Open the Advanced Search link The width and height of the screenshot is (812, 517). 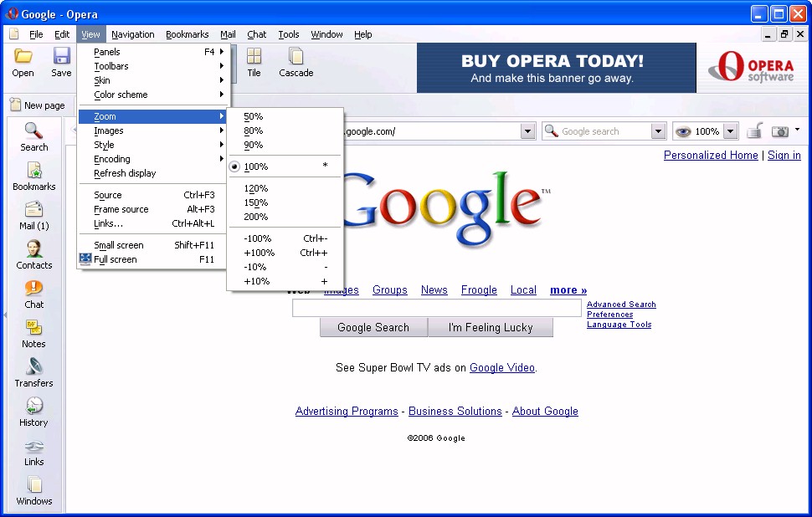621,305
